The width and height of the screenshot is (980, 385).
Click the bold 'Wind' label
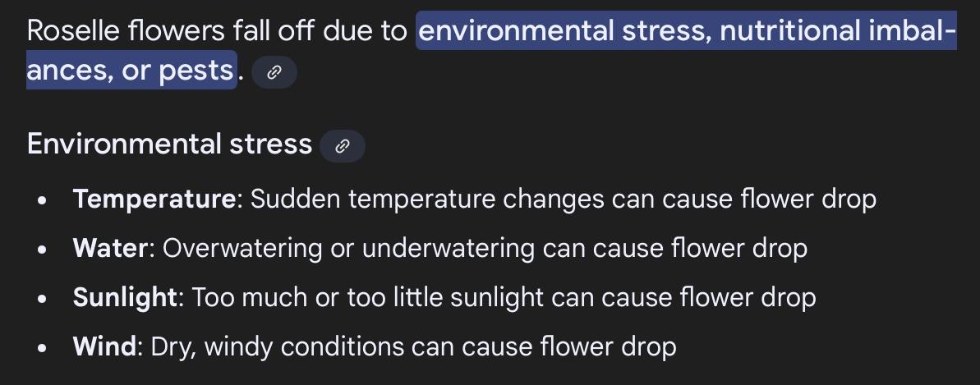click(104, 346)
